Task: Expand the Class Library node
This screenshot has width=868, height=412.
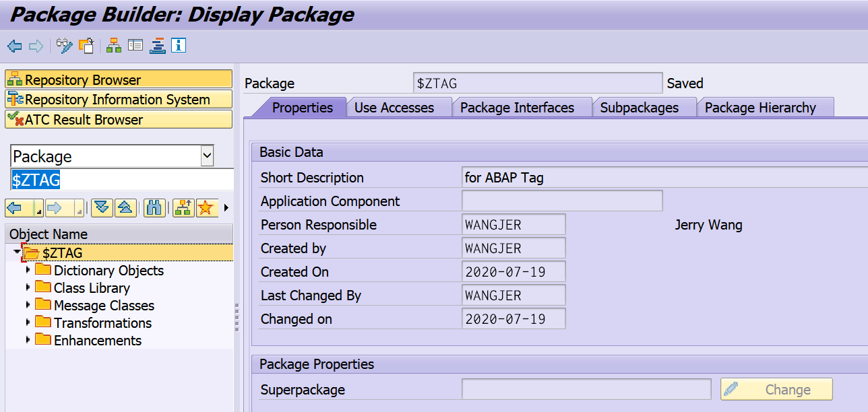Action: pyautogui.click(x=28, y=287)
